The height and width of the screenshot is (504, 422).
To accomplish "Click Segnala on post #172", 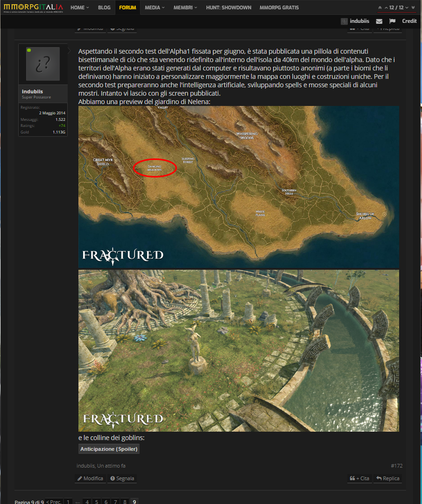I will tap(122, 478).
